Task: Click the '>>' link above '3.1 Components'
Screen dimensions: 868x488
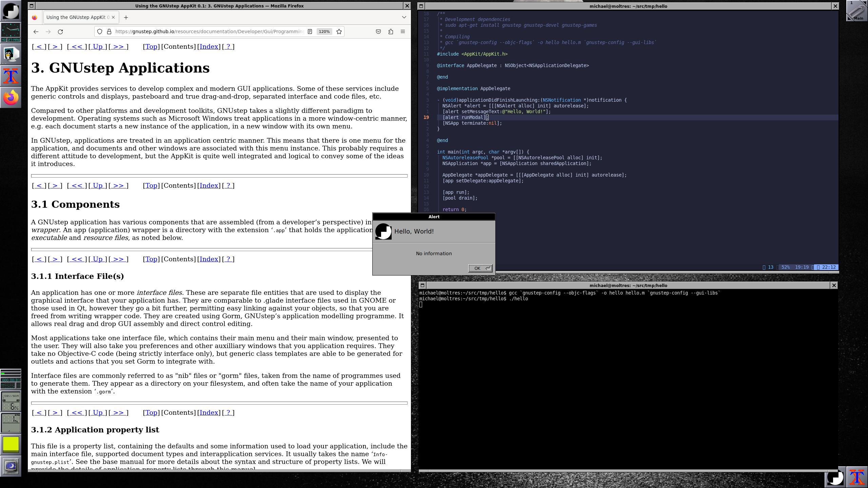Action: tap(118, 186)
